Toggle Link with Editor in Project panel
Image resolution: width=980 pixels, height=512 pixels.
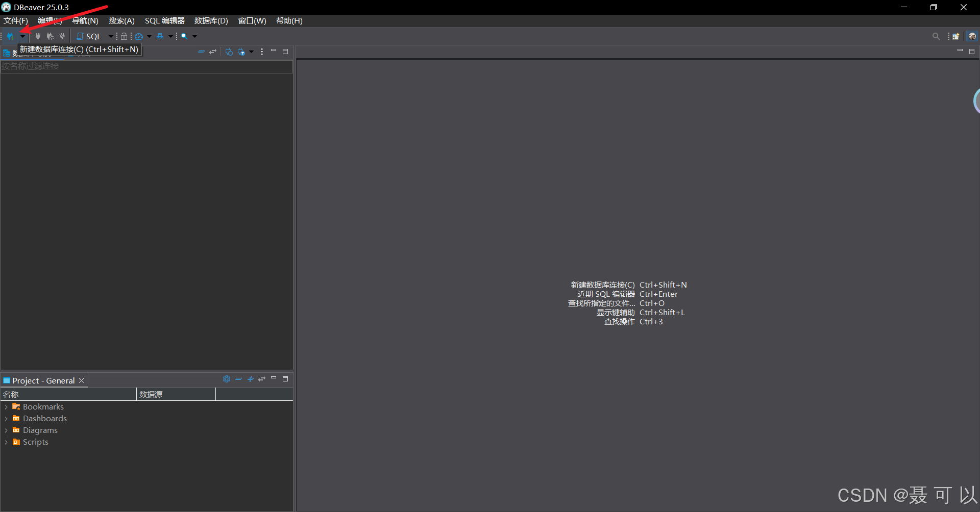(x=262, y=379)
